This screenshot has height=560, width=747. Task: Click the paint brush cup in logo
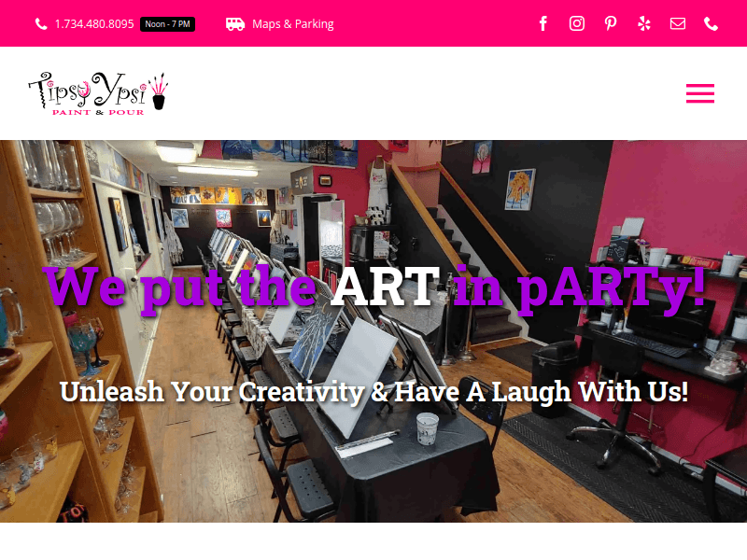tap(159, 92)
